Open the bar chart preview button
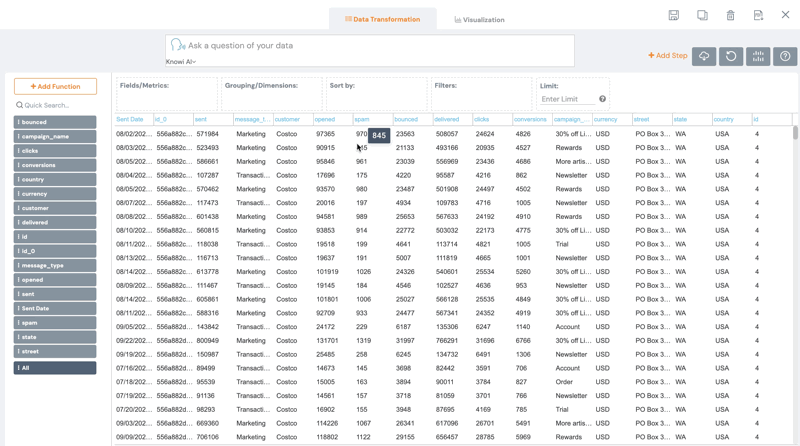 tap(758, 56)
